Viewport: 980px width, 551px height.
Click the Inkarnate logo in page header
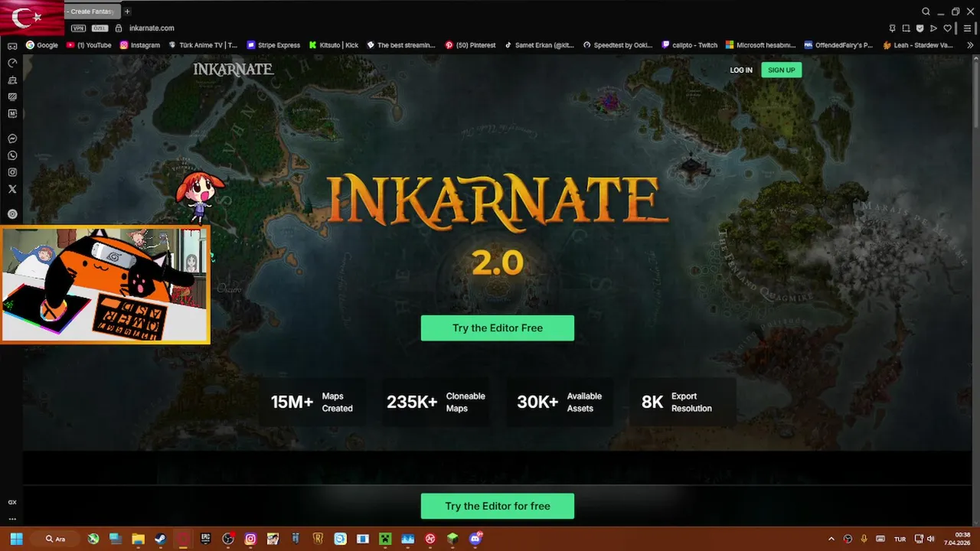[x=234, y=70]
